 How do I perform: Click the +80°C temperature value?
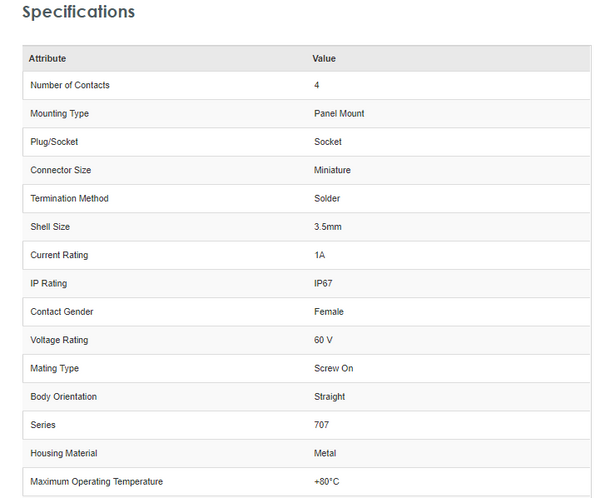coord(327,482)
